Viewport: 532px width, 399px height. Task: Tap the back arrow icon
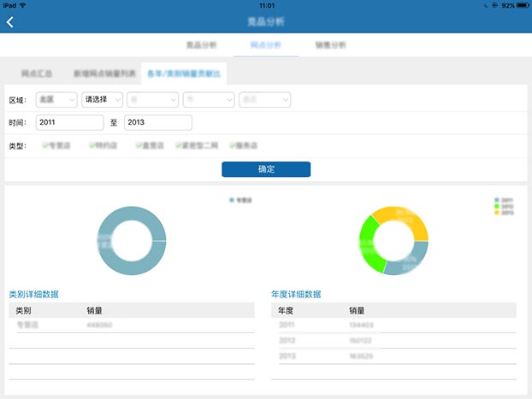(10, 21)
